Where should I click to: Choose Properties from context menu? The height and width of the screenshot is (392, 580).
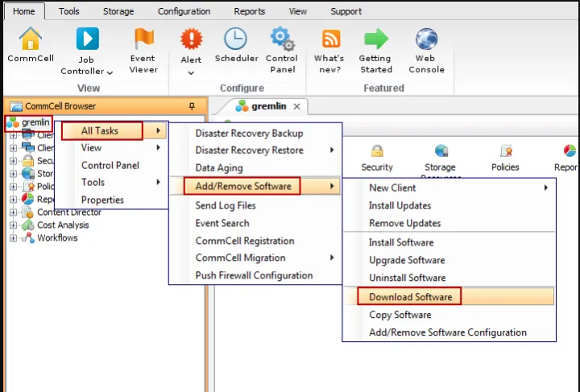pyautogui.click(x=111, y=200)
